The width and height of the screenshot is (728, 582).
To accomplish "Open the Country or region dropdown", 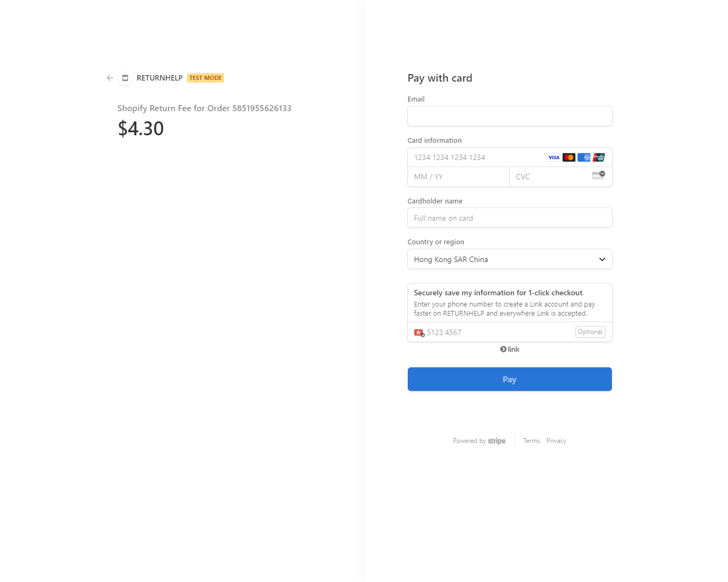I will (509, 259).
